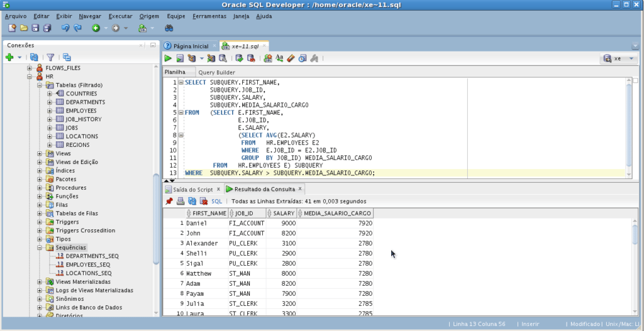Pin the query result with the pushpin icon
The image size is (644, 331).
click(169, 202)
